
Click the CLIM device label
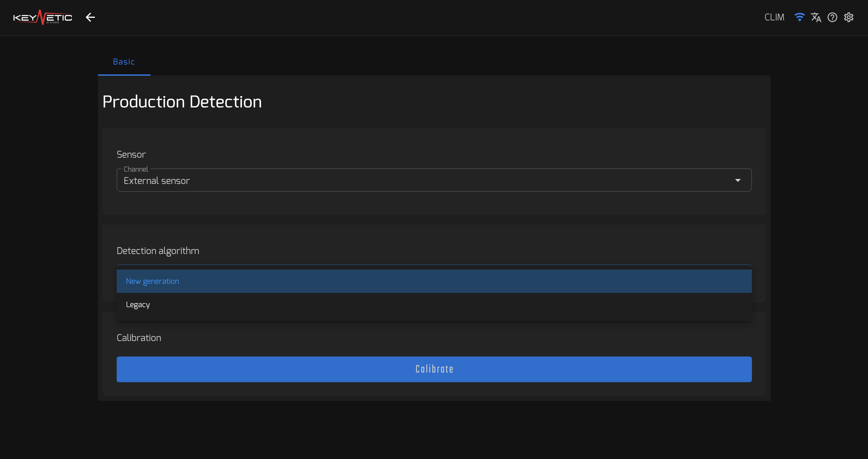pyautogui.click(x=774, y=17)
